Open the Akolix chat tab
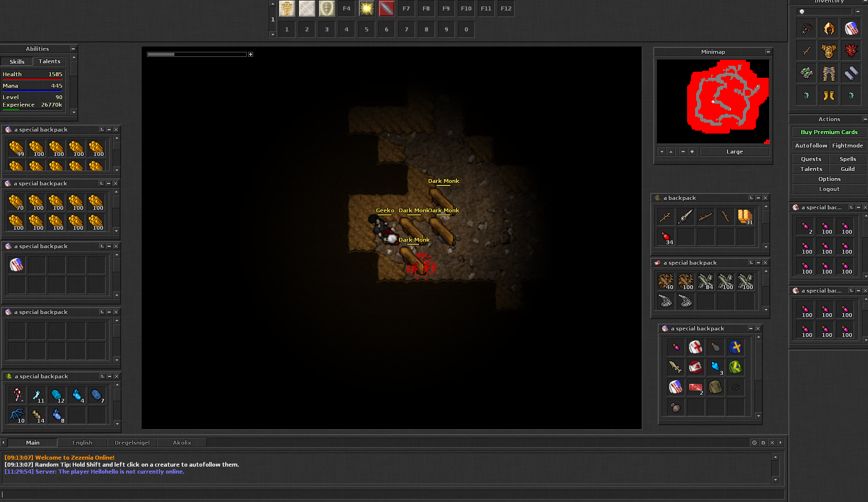The height and width of the screenshot is (502, 868). (x=182, y=443)
